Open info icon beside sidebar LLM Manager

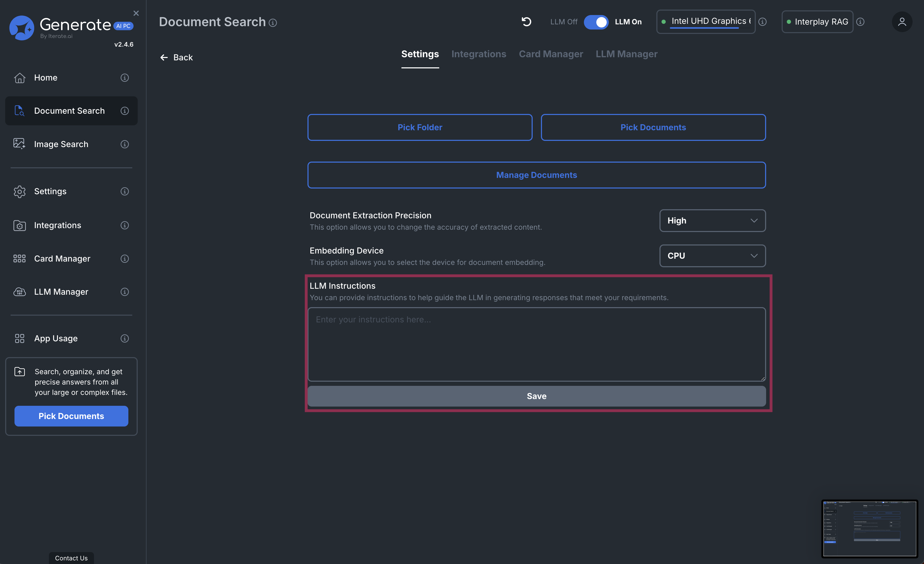pos(124,292)
